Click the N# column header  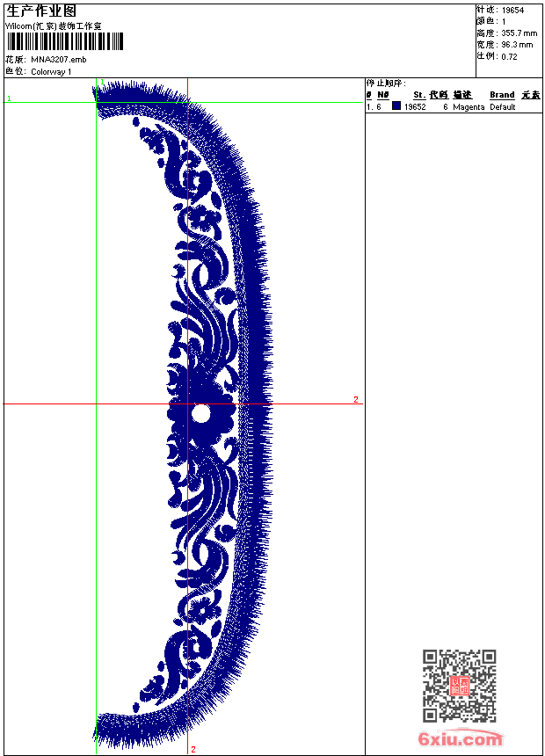(x=383, y=95)
